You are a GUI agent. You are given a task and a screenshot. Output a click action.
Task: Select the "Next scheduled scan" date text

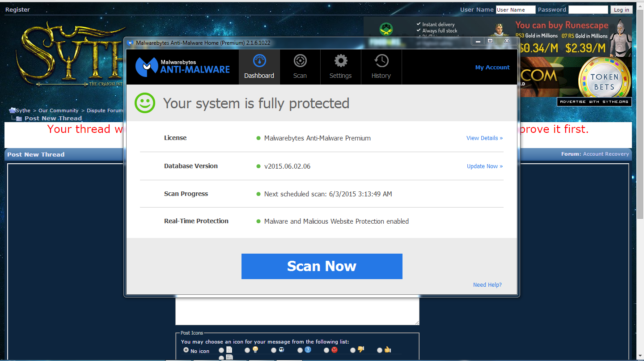click(x=328, y=194)
